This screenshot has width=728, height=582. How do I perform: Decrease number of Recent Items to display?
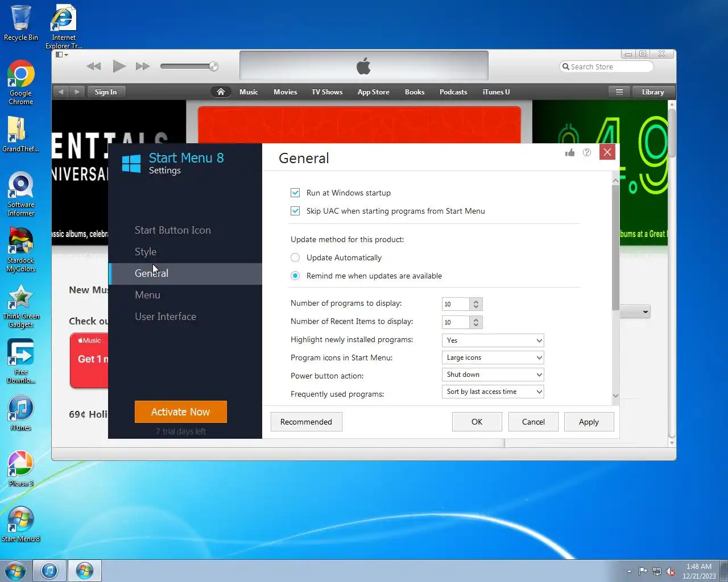476,325
